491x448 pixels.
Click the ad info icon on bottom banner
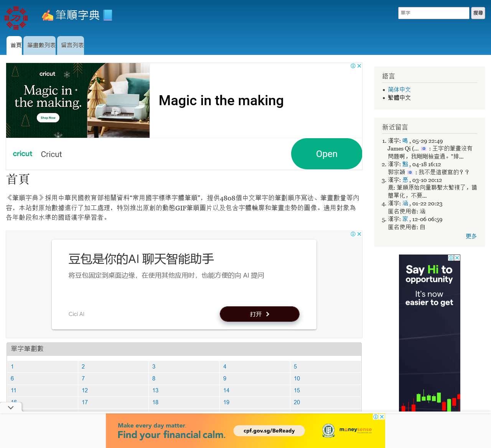tap(376, 417)
